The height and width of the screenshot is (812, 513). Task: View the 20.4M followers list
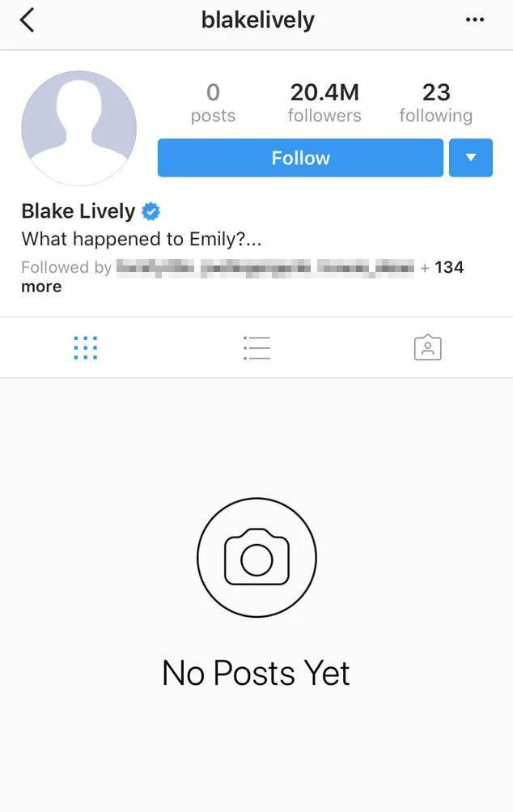324,103
